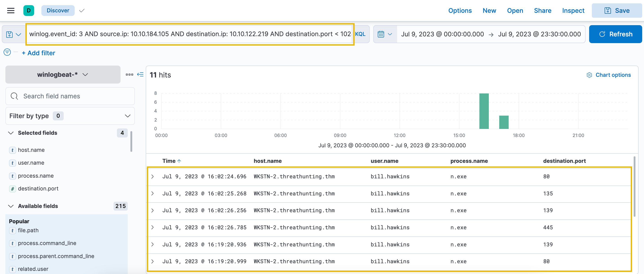Viewport: 644px width, 274px height.
Task: Open index pattern options three-dot icon
Action: pyautogui.click(x=129, y=74)
